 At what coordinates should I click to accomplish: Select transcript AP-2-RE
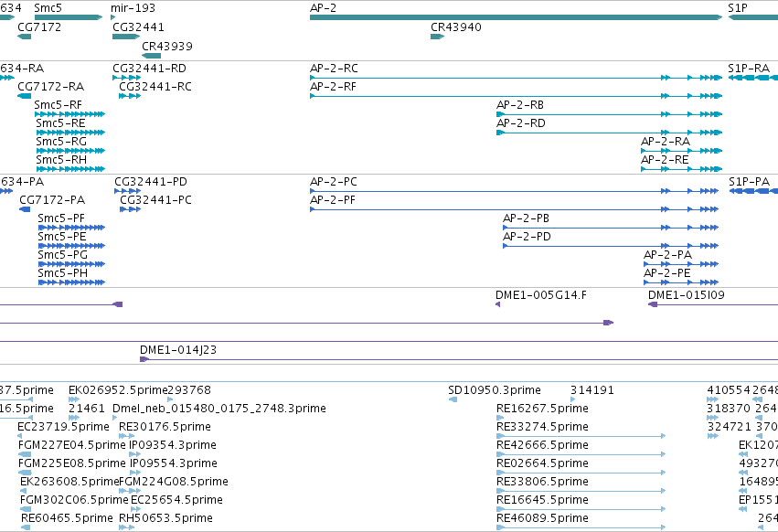point(682,169)
